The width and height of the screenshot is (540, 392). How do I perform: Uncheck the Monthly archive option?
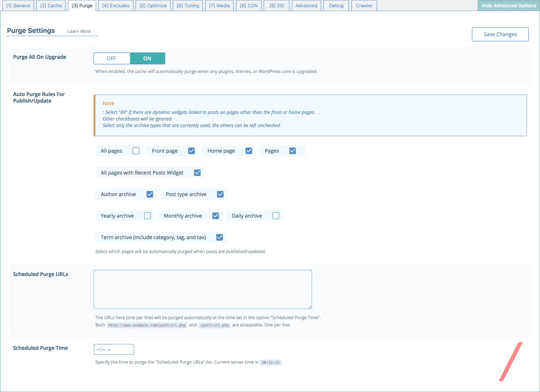click(x=216, y=216)
